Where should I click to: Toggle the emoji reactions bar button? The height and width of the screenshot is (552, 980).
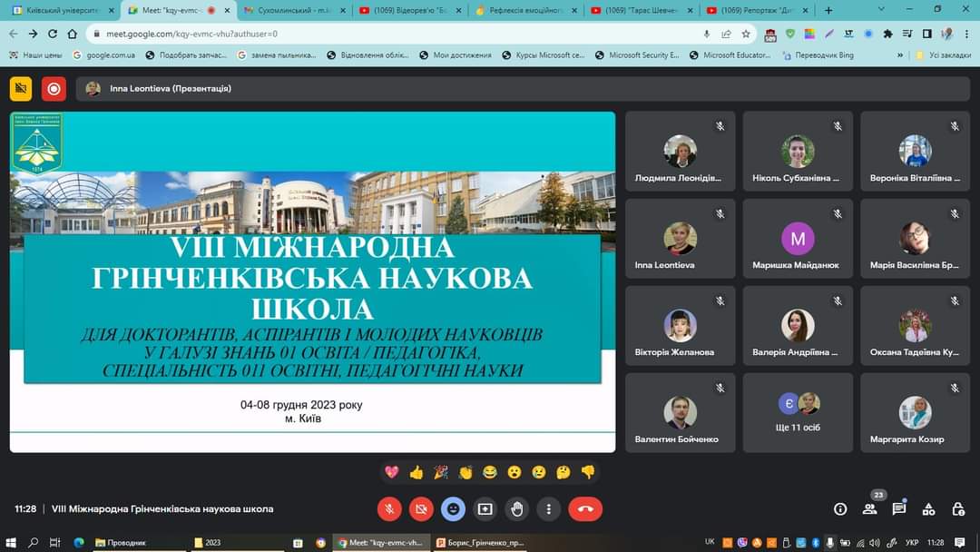pyautogui.click(x=453, y=509)
